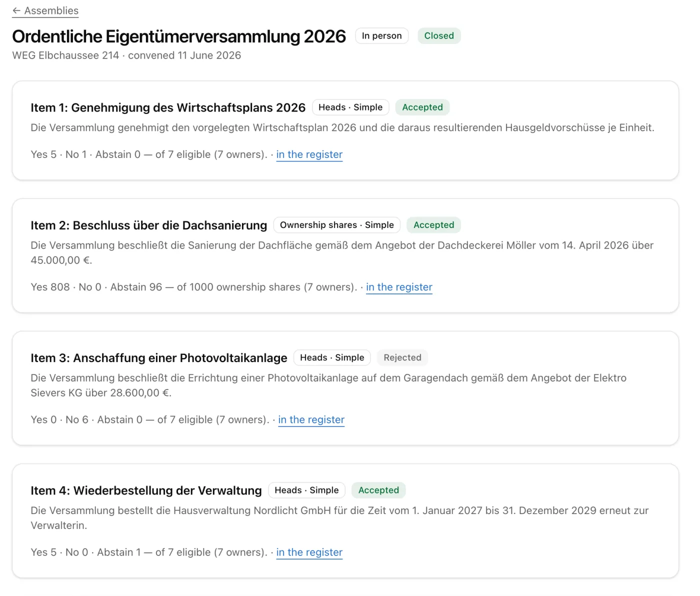Click heading 'Item 3: Anschaffung einer Photovoltaikanlage'
The height and width of the screenshot is (596, 700).
159,358
